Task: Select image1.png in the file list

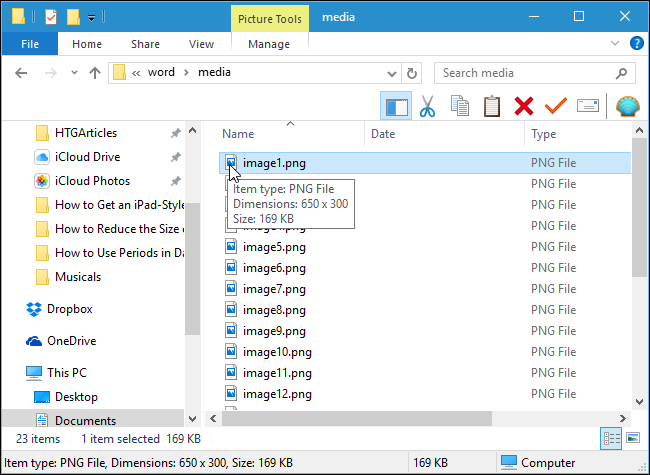Action: pyautogui.click(x=425, y=163)
